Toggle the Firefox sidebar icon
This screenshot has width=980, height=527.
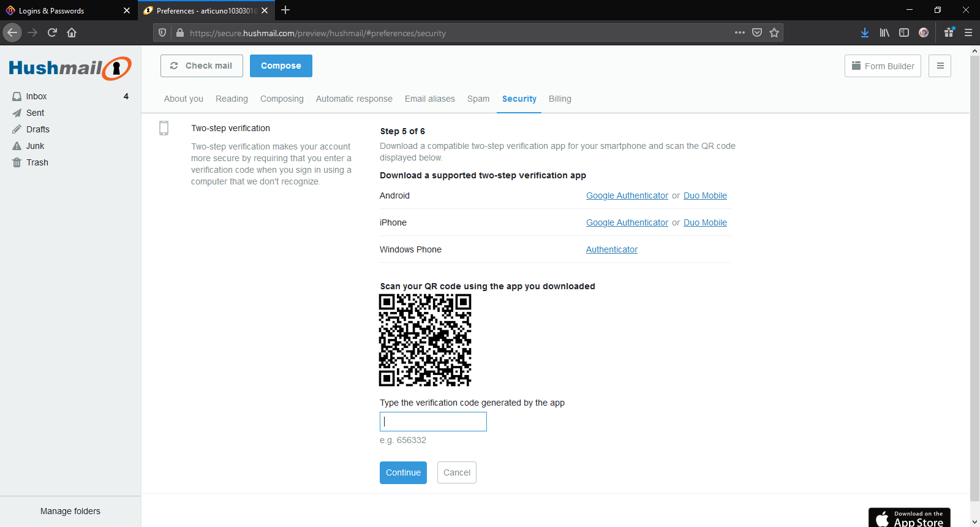[904, 32]
